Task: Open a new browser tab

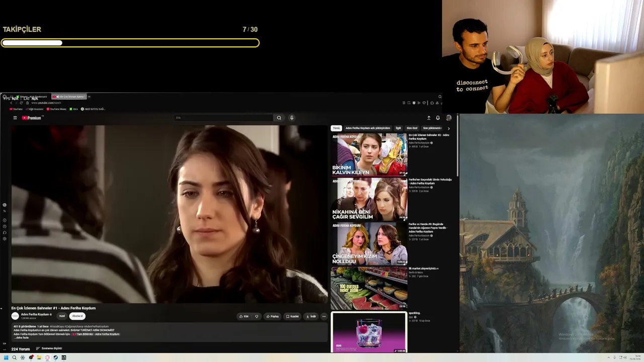Action: point(89,97)
